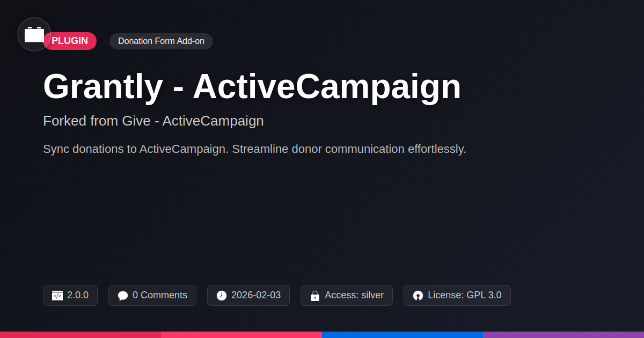
Task: Open Forked from Give - ActiveCampaign subtitle
Action: [153, 121]
